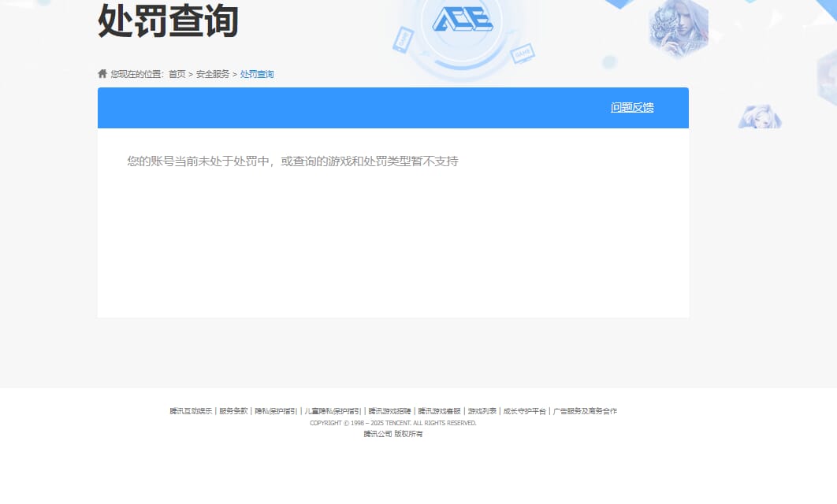Viewport: 837px width, 504px height.
Task: Click the home icon in the breadcrumb
Action: [x=102, y=72]
